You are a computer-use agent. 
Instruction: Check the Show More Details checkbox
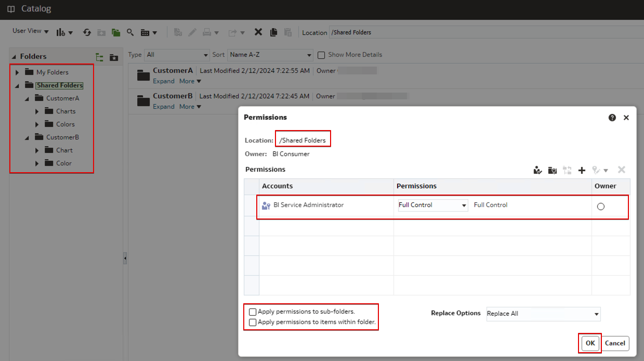pos(321,55)
